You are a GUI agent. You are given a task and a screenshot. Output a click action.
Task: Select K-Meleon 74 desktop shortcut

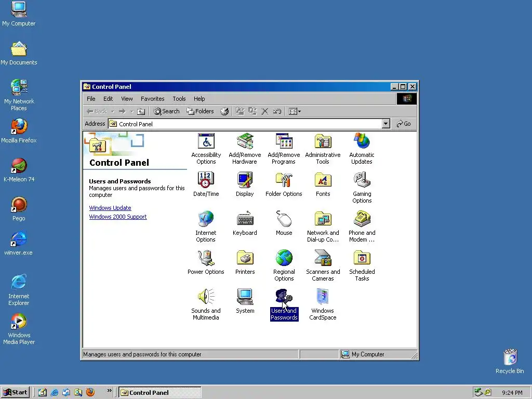tap(19, 170)
